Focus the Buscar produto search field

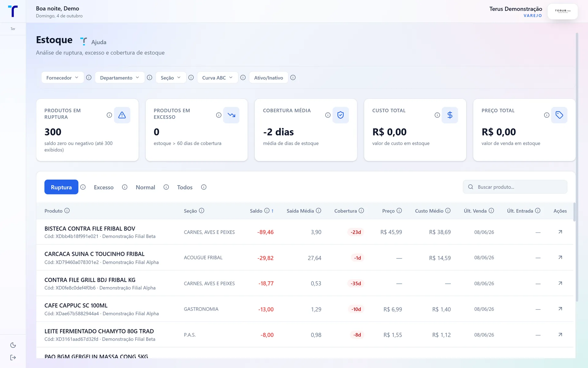(x=515, y=187)
